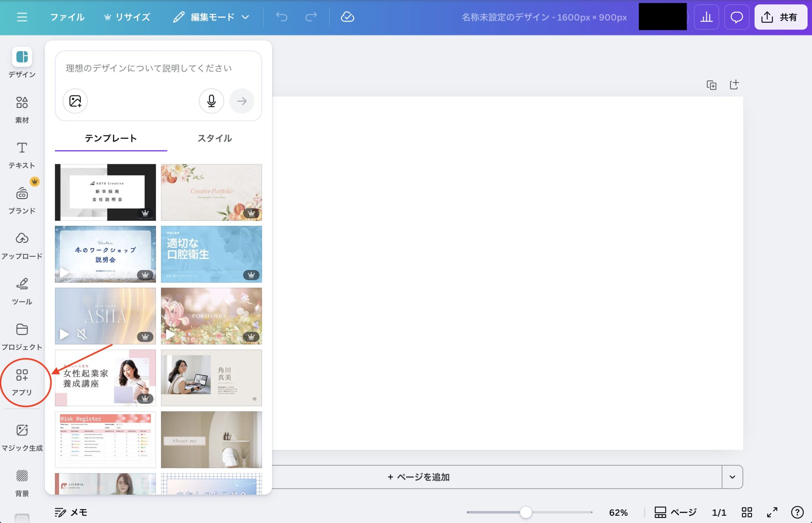This screenshot has height=523, width=812.
Task: Click the microphone voice input icon
Action: [211, 101]
